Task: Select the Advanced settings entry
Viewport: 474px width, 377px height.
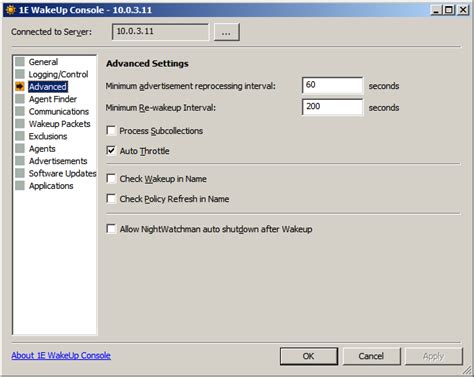Action: (x=48, y=87)
